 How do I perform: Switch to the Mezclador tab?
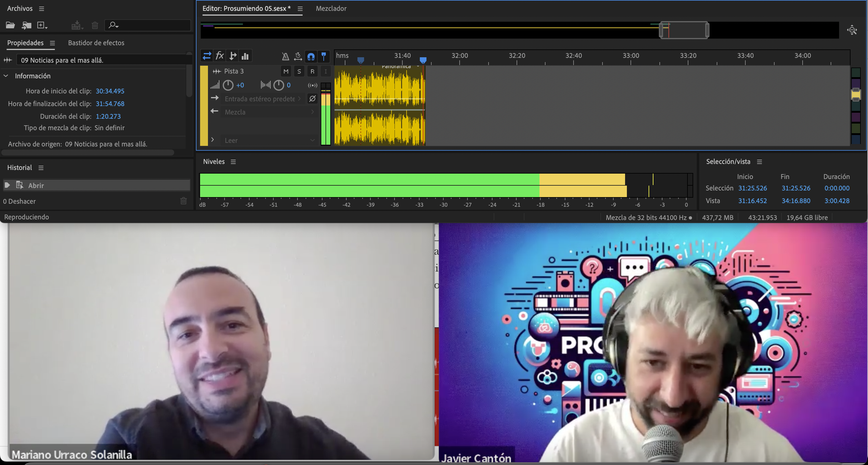(x=331, y=8)
